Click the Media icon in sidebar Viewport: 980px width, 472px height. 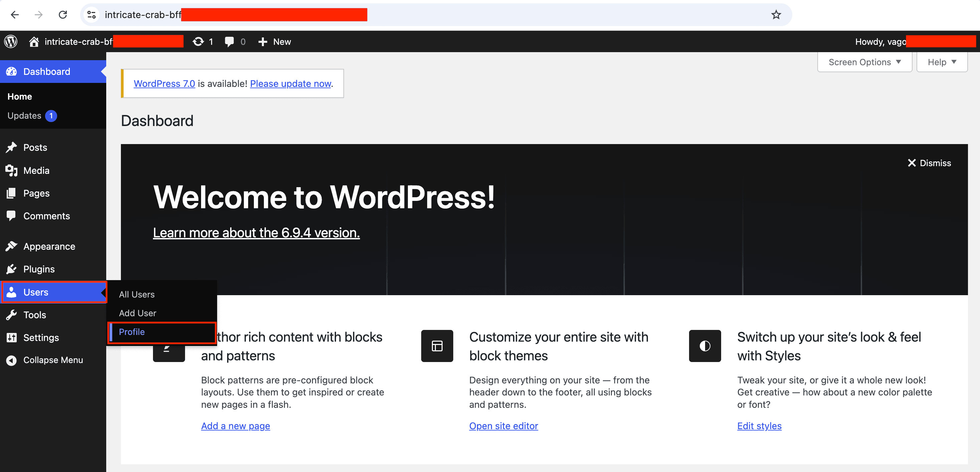pyautogui.click(x=11, y=170)
